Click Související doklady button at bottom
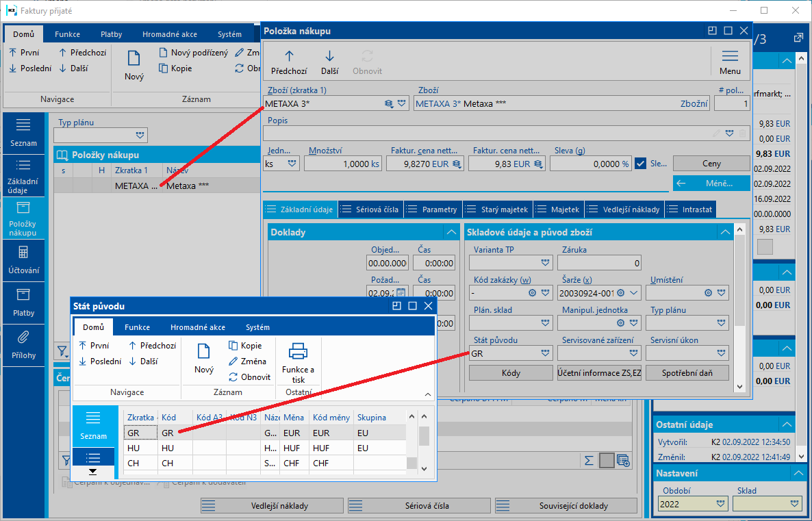The width and height of the screenshot is (812, 521). pyautogui.click(x=566, y=505)
